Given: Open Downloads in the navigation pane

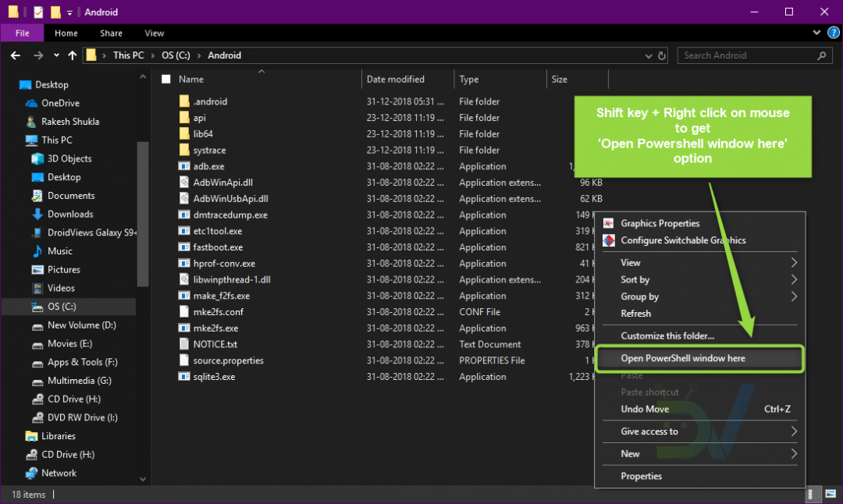Looking at the screenshot, I should point(70,214).
